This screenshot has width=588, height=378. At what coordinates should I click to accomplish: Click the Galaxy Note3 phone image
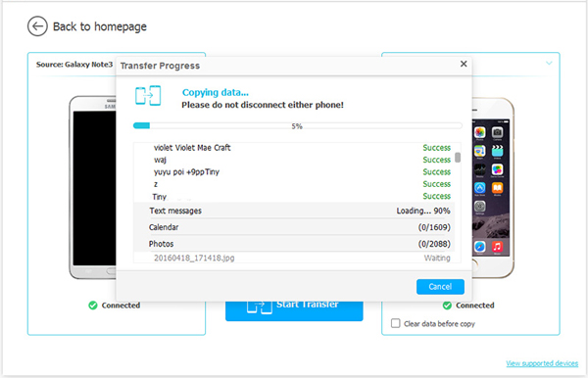(93, 187)
